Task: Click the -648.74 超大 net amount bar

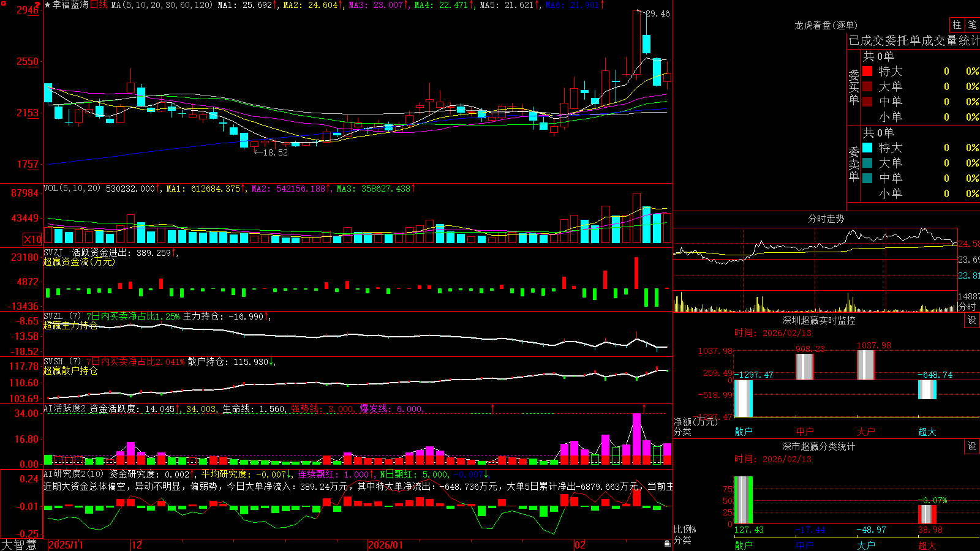Action: pyautogui.click(x=927, y=389)
